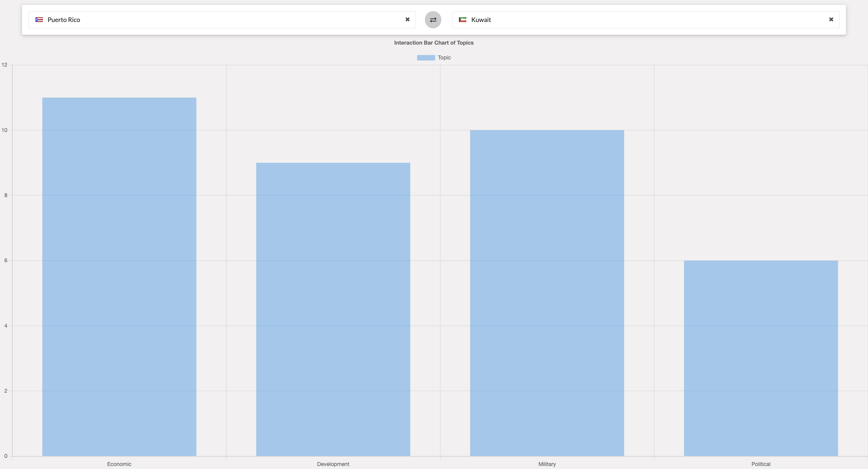Click the y-axis value 12

[x=5, y=65]
